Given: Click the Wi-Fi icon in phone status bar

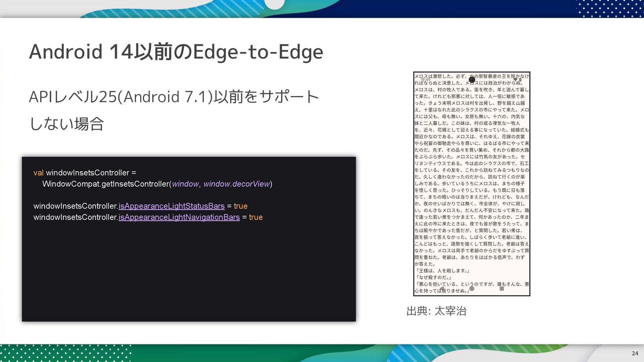Looking at the screenshot, I should click(515, 80).
